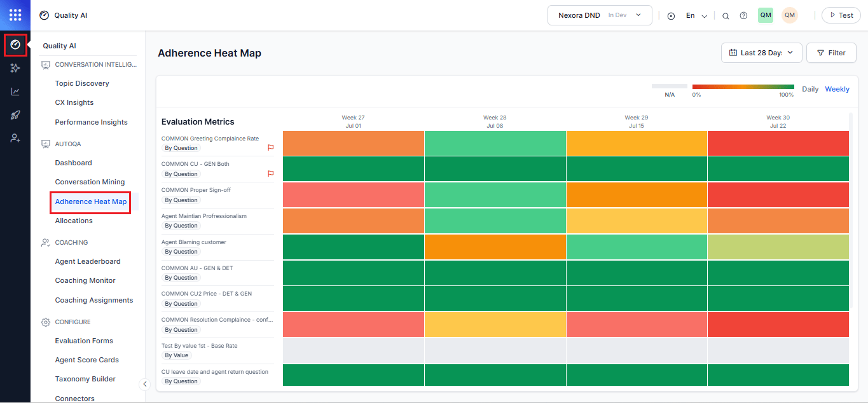Click the Quality AI logo in top bar

44,15
